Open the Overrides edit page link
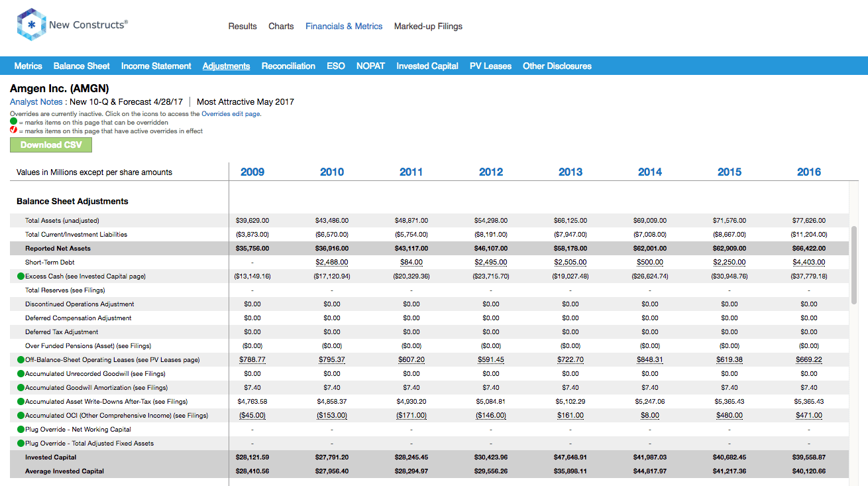Image resolution: width=868 pixels, height=486 pixels. tap(231, 114)
